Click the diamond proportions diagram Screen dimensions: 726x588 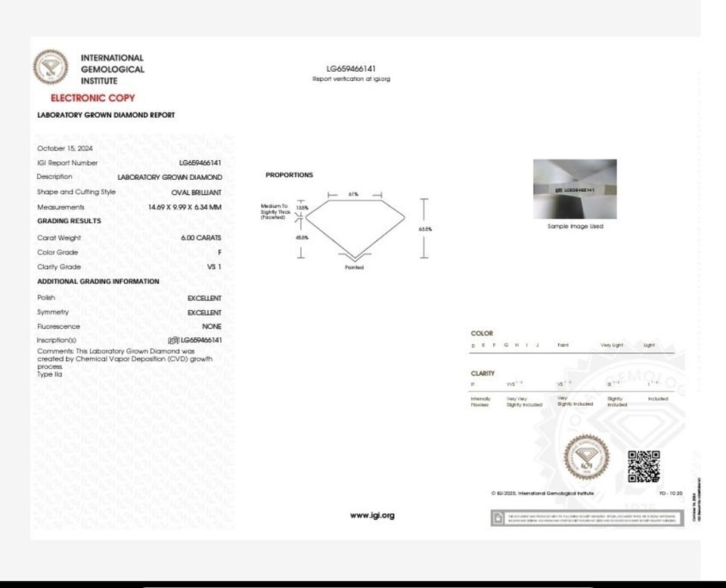tap(355, 229)
